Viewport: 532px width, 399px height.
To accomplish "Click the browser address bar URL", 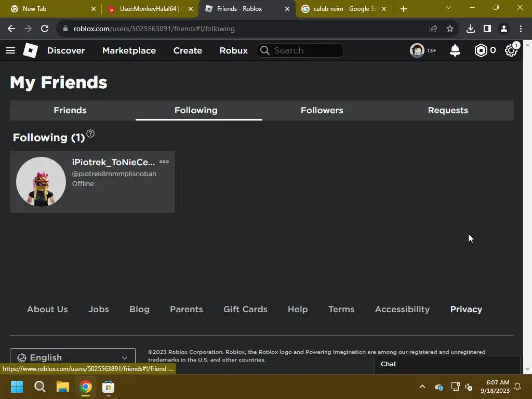I will point(154,29).
